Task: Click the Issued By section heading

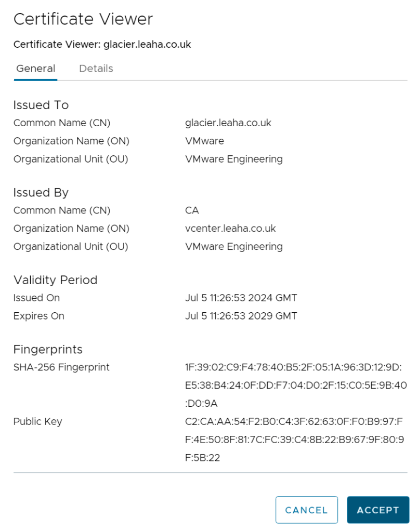Action: (x=41, y=192)
